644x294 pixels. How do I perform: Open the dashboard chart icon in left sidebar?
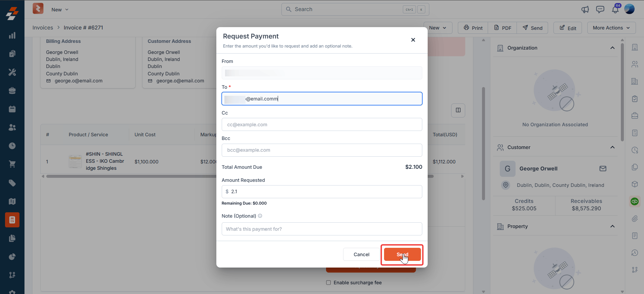(x=12, y=35)
